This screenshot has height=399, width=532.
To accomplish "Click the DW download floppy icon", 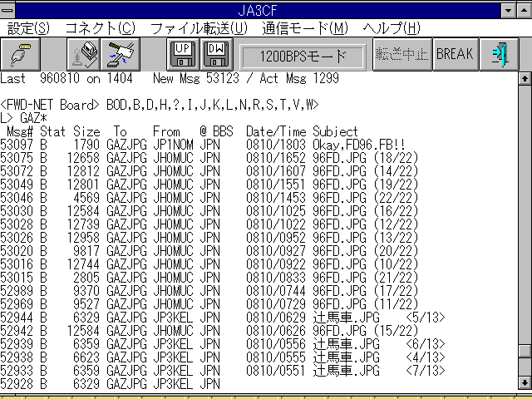I will pyautogui.click(x=216, y=55).
